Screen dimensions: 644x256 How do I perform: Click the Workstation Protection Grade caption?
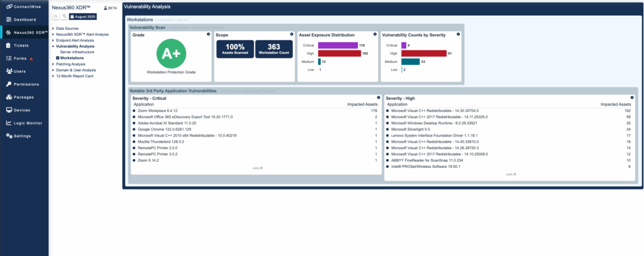point(171,72)
